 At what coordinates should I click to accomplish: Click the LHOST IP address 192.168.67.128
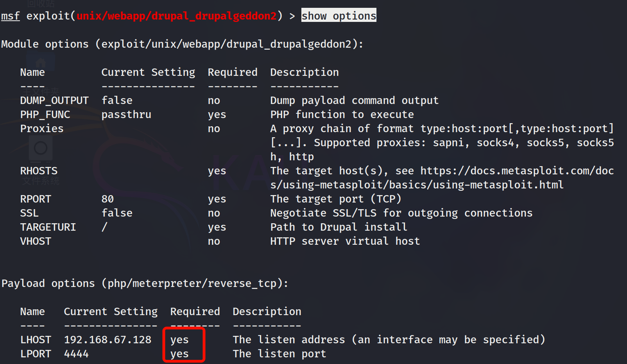point(107,340)
